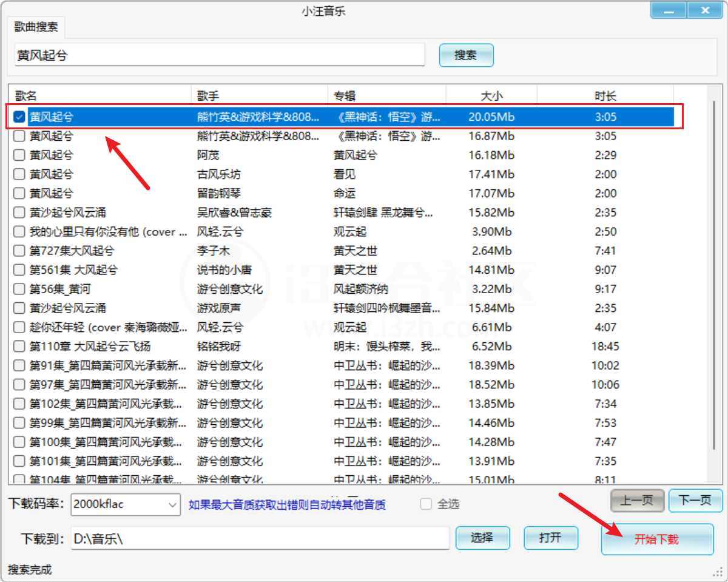Go to next page with 下一页
This screenshot has width=728, height=582.
click(x=695, y=501)
